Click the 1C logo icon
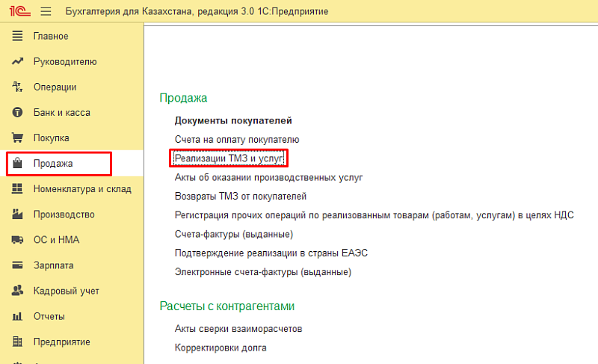 18,12
